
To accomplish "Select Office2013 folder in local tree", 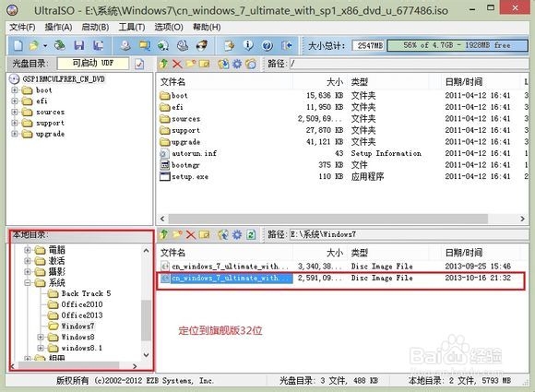I will pyautogui.click(x=82, y=315).
